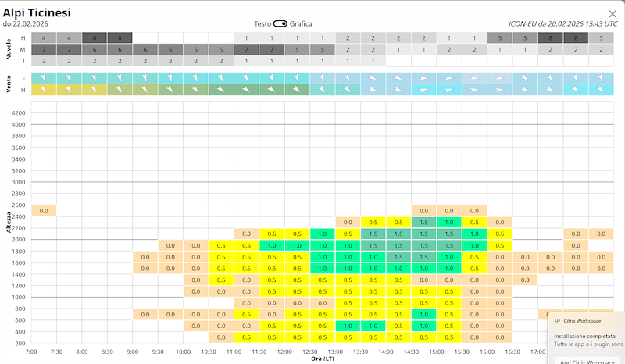This screenshot has height=364, width=625.
Task: Select Nuvole H cloud cell 4 at 7:00
Action: click(44, 38)
